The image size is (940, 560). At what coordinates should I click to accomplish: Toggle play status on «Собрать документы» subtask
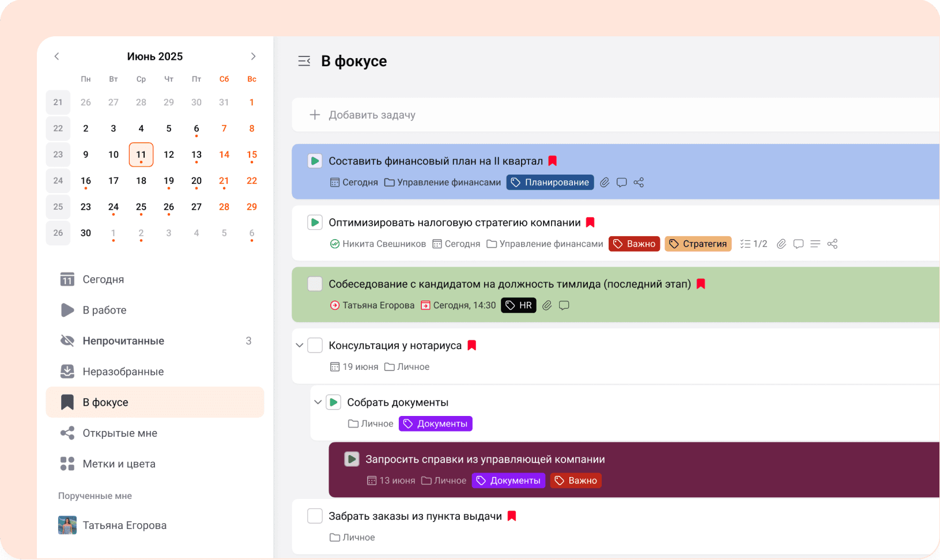(334, 402)
